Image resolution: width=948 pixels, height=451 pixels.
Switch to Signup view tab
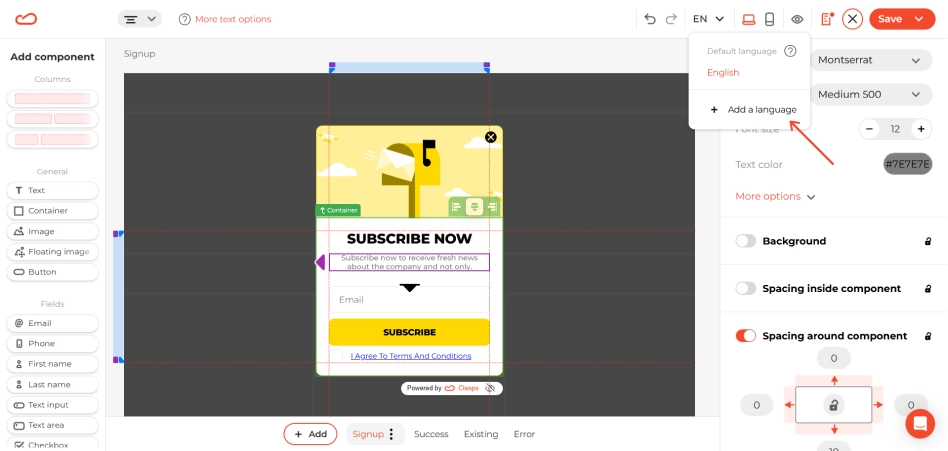(368, 434)
